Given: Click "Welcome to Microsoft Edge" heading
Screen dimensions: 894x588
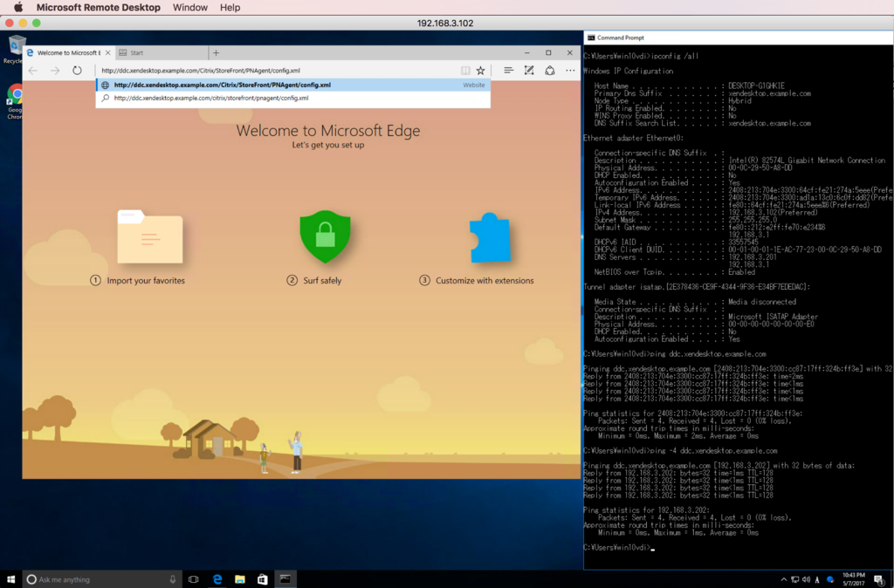Looking at the screenshot, I should pyautogui.click(x=328, y=131).
